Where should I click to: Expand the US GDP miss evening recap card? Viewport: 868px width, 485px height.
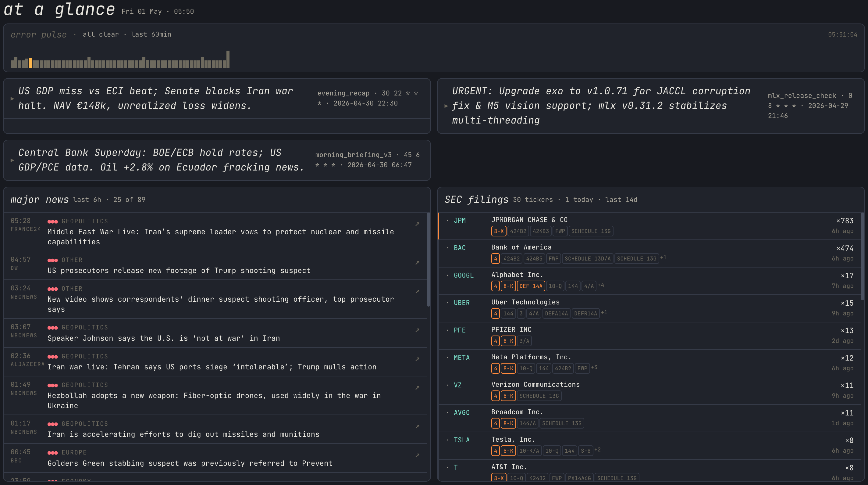12,99
